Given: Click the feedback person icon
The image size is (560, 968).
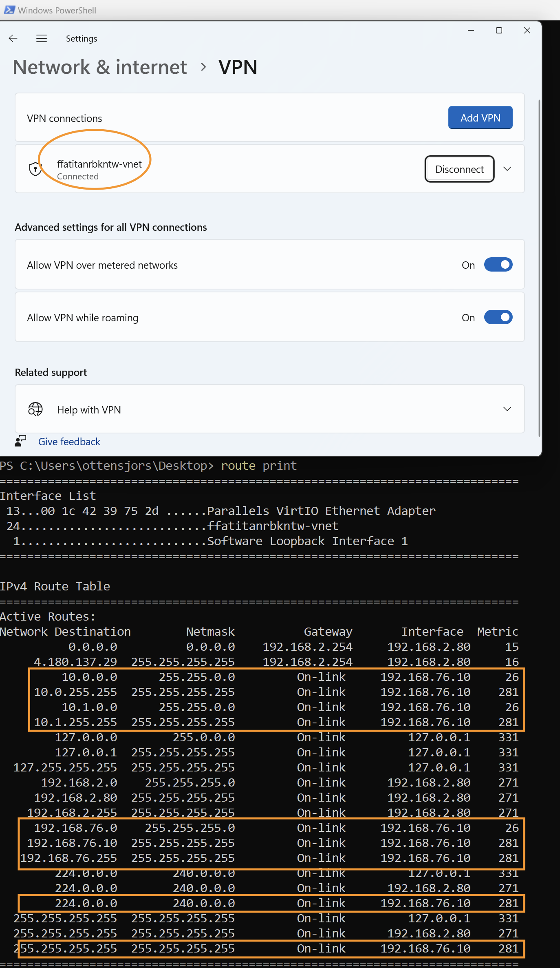Looking at the screenshot, I should [20, 441].
